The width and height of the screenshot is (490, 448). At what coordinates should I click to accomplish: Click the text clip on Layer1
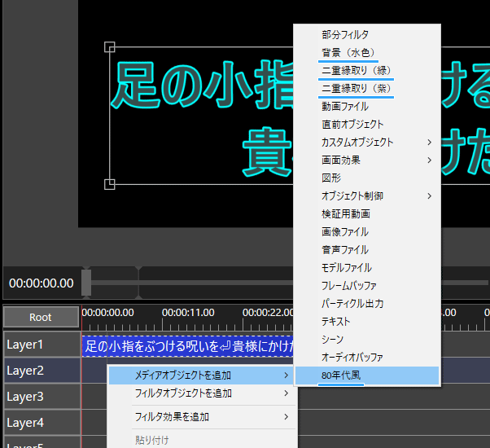[187, 345]
